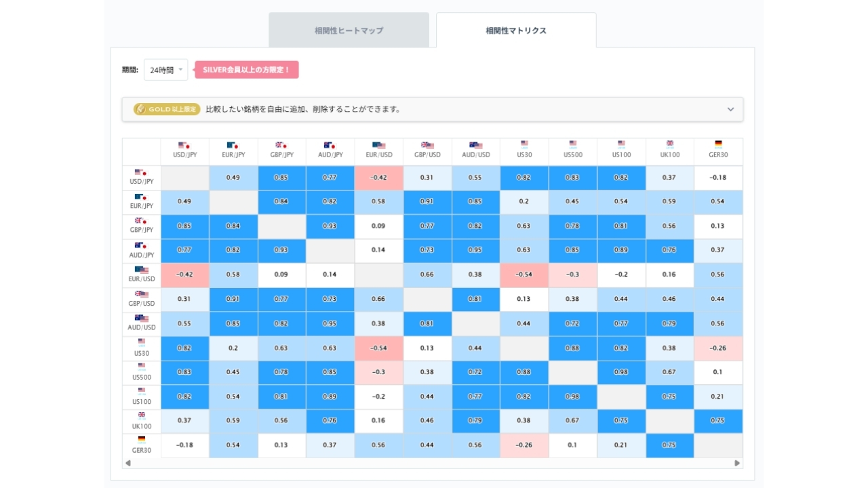This screenshot has width=868, height=488.
Task: Click the 0.95 cell in AUD/JPY row
Action: [x=476, y=250]
